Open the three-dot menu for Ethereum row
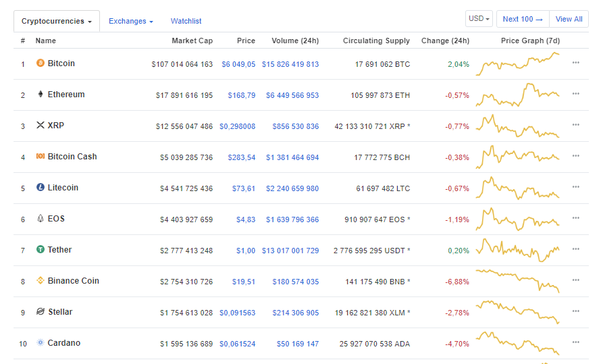This screenshot has height=364, width=601. [x=576, y=93]
